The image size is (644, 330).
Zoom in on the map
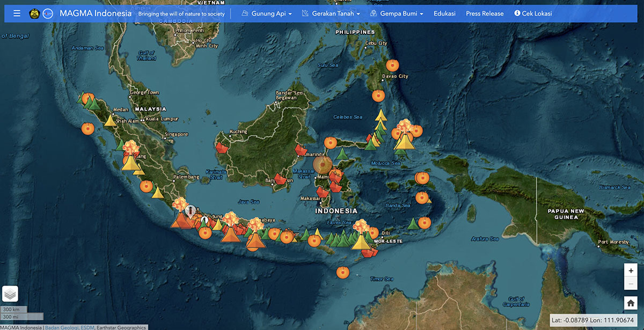pyautogui.click(x=631, y=271)
